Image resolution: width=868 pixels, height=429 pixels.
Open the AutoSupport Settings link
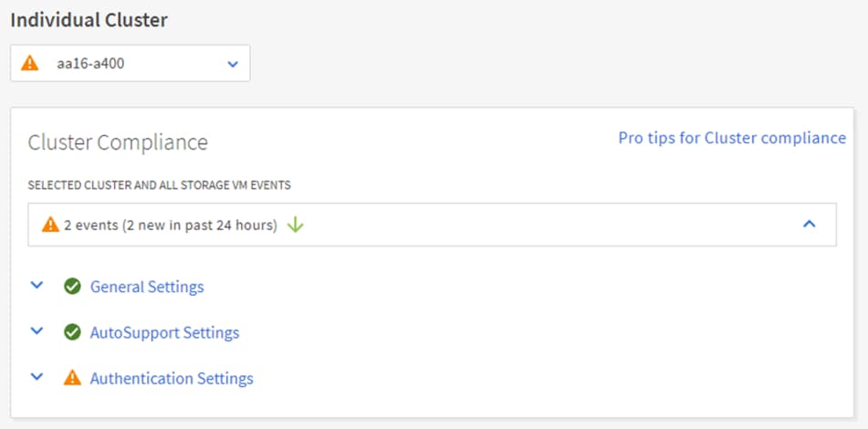164,332
